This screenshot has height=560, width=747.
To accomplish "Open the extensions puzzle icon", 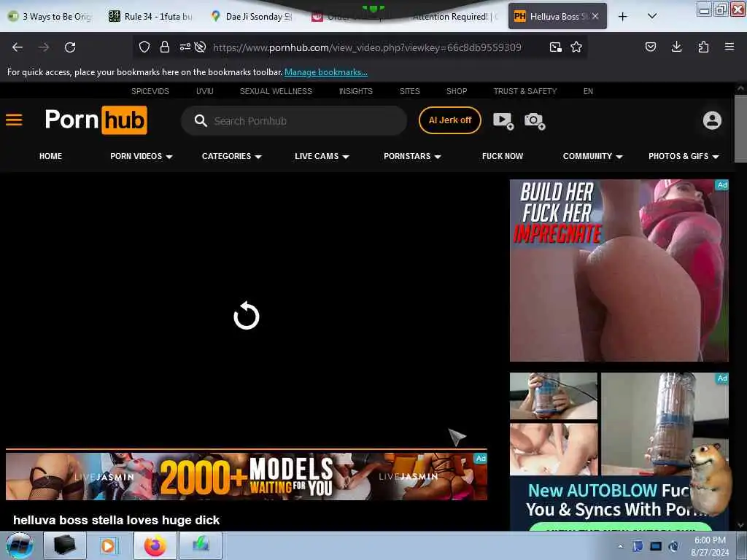I will coord(703,47).
